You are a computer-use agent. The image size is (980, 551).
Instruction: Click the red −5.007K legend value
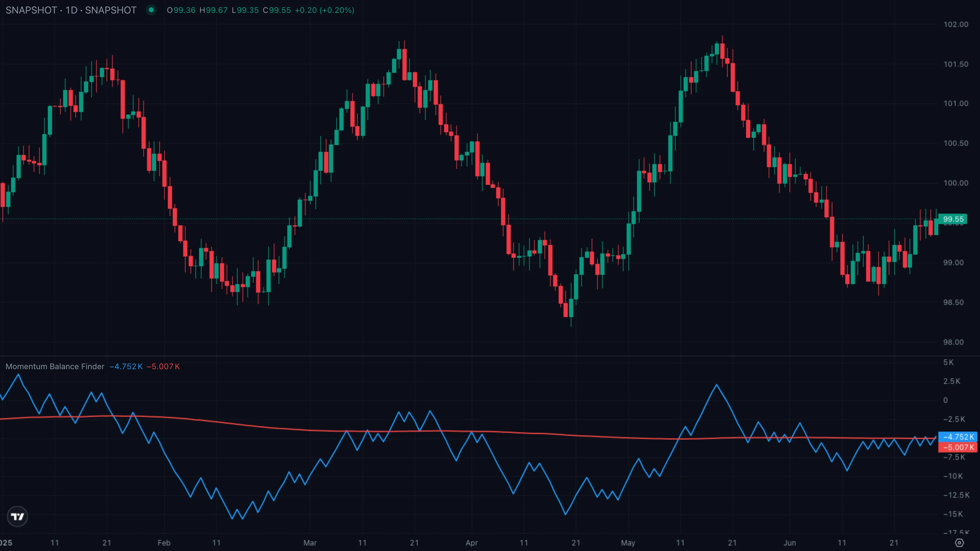point(163,366)
